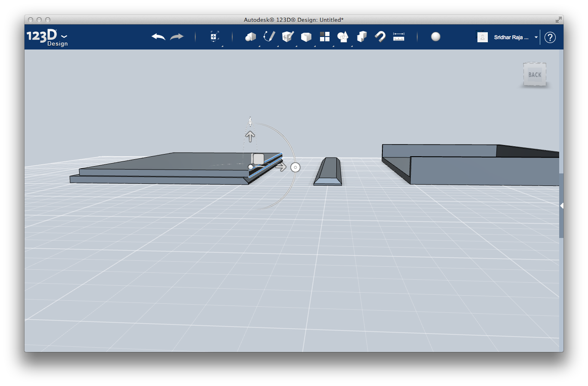The width and height of the screenshot is (588, 386).
Task: Open the Material sphere picker
Action: point(436,37)
